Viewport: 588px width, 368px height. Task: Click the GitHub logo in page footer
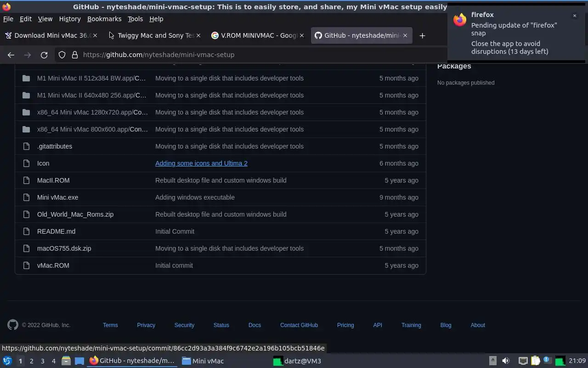pyautogui.click(x=13, y=325)
